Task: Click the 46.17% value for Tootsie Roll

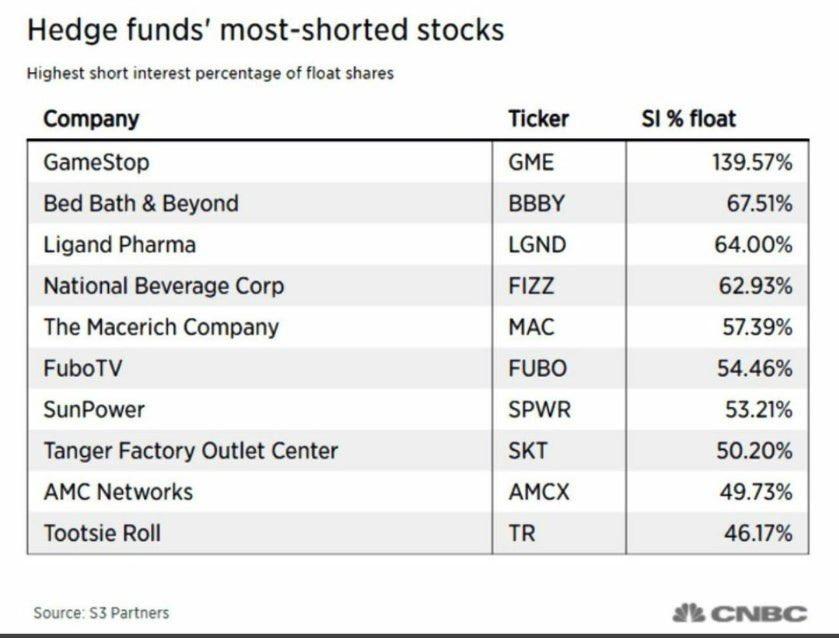Action: pos(758,533)
